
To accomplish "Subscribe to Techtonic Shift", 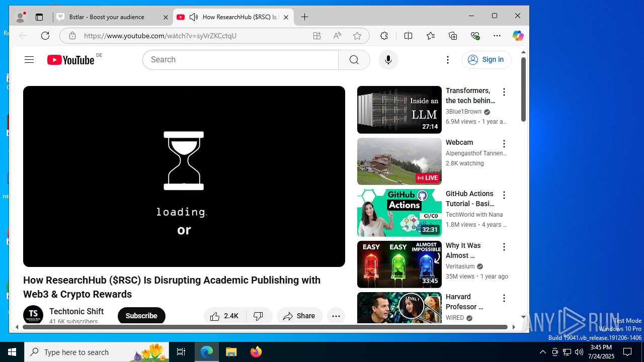I will click(141, 316).
